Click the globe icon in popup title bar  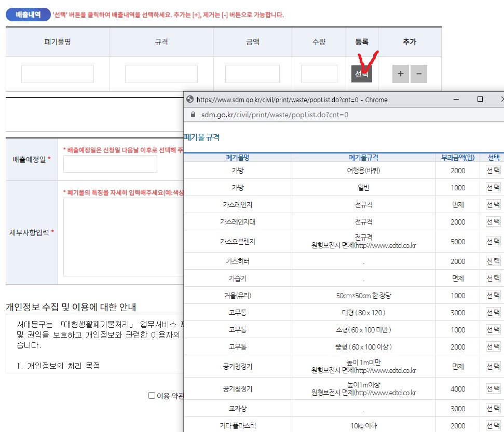[x=190, y=100]
